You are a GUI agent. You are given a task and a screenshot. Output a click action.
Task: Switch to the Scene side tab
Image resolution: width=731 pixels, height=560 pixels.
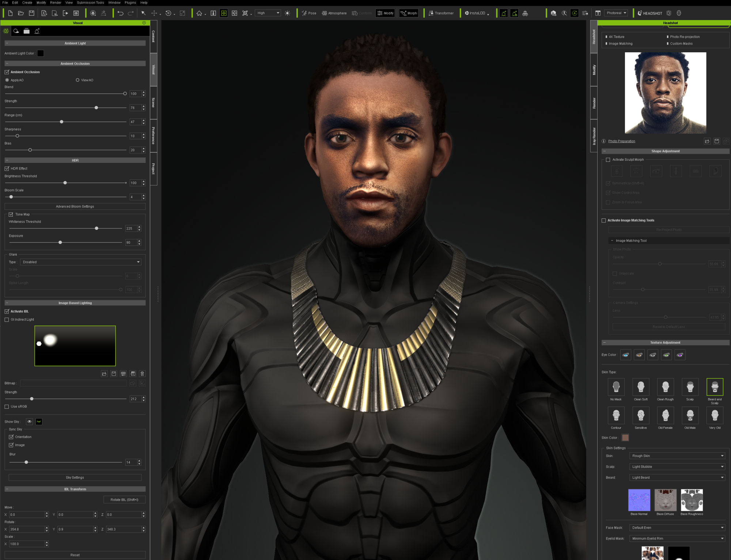154,102
